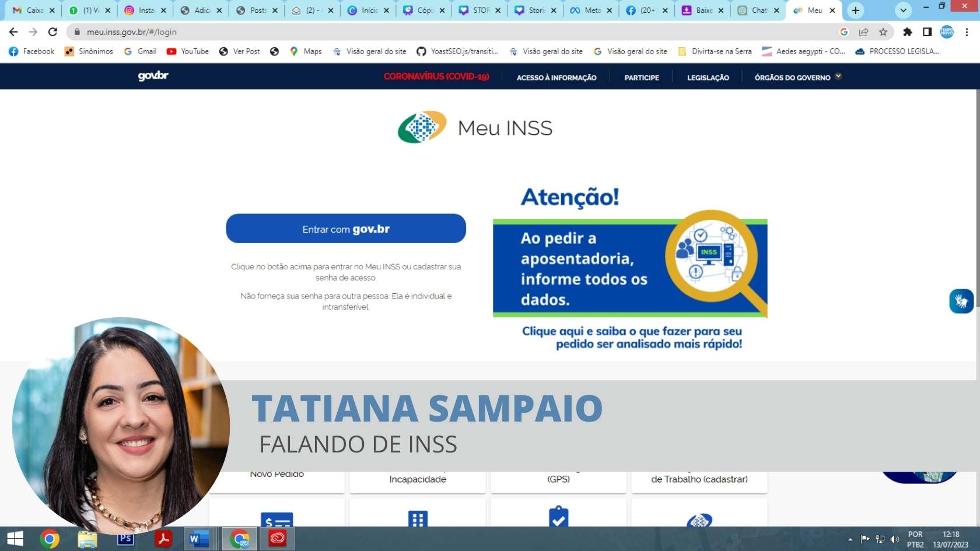Select the Participe menu item
This screenshot has width=980, height=551.
click(x=641, y=77)
